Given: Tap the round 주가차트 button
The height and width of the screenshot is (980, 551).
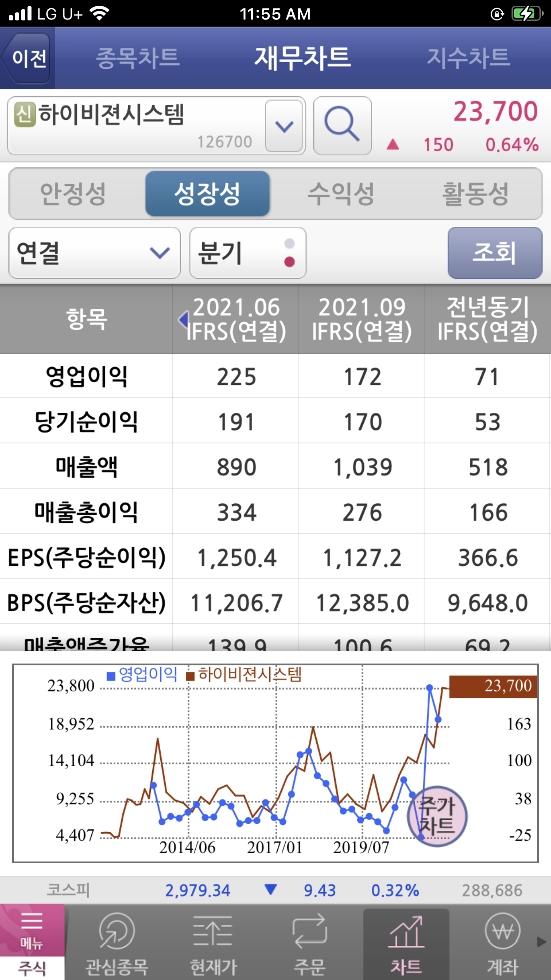Looking at the screenshot, I should 437,816.
